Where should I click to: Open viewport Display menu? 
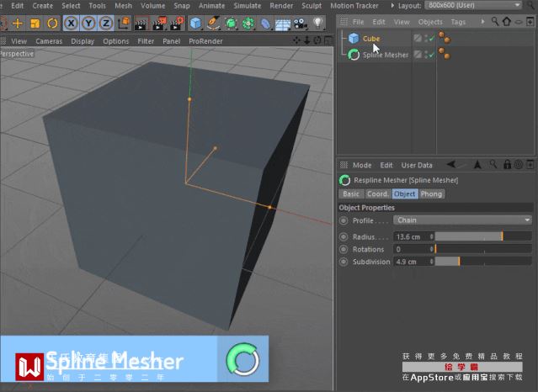click(x=83, y=41)
